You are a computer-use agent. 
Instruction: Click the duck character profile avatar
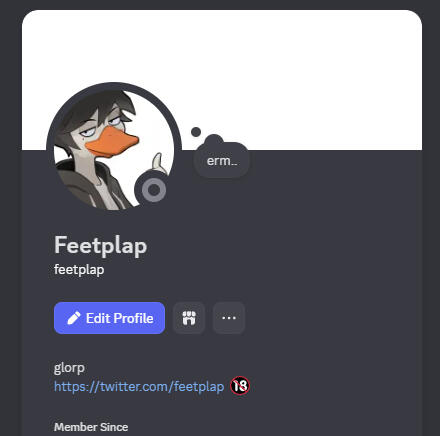coord(114,150)
